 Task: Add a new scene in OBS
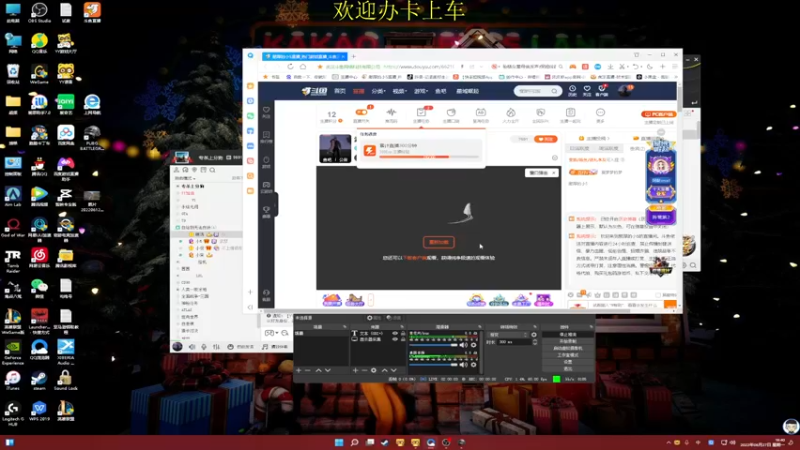coord(298,370)
